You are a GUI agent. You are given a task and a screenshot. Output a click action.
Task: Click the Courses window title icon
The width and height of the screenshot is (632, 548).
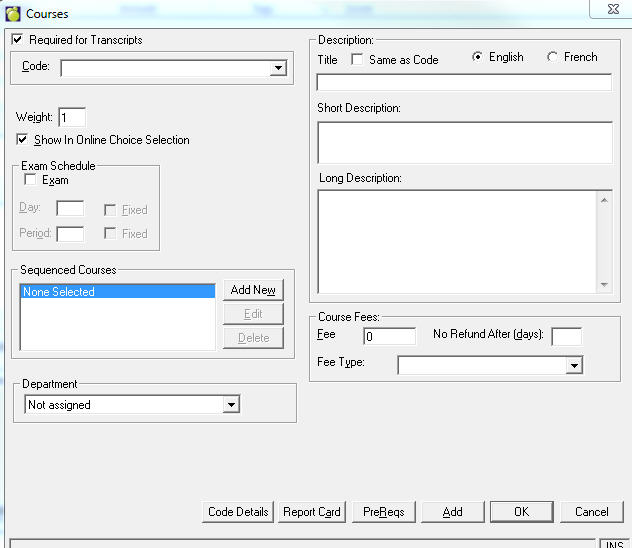click(13, 14)
